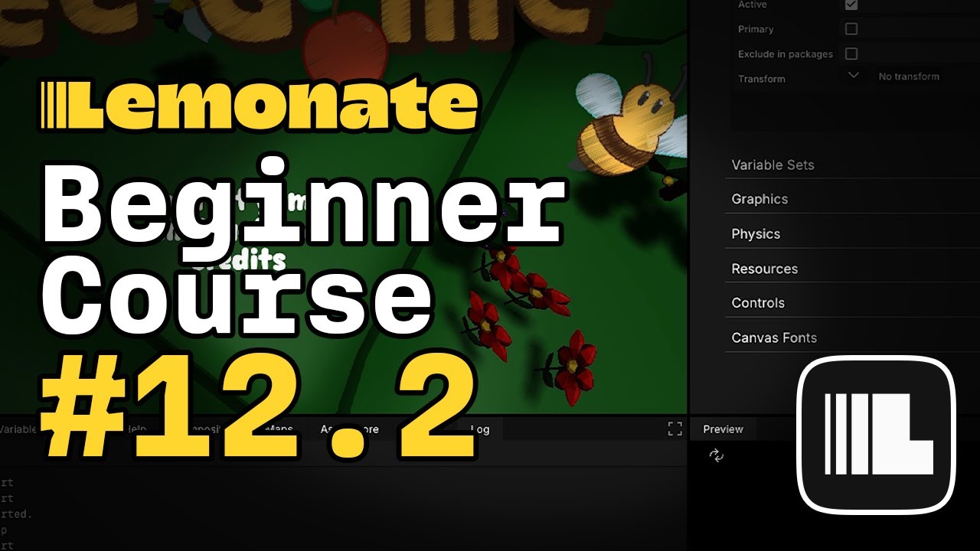
Task: Click the refresh icon in the Preview panel
Action: coord(717,456)
